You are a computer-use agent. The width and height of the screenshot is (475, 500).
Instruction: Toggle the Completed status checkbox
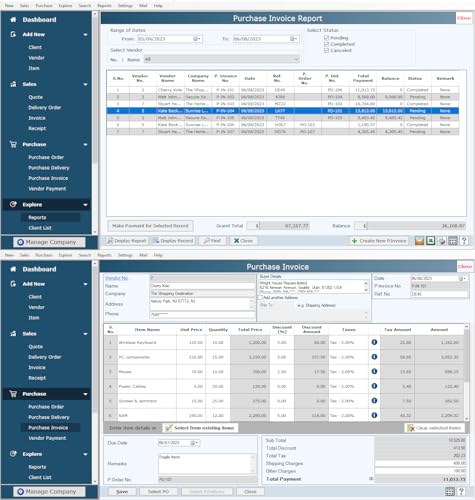coord(326,44)
